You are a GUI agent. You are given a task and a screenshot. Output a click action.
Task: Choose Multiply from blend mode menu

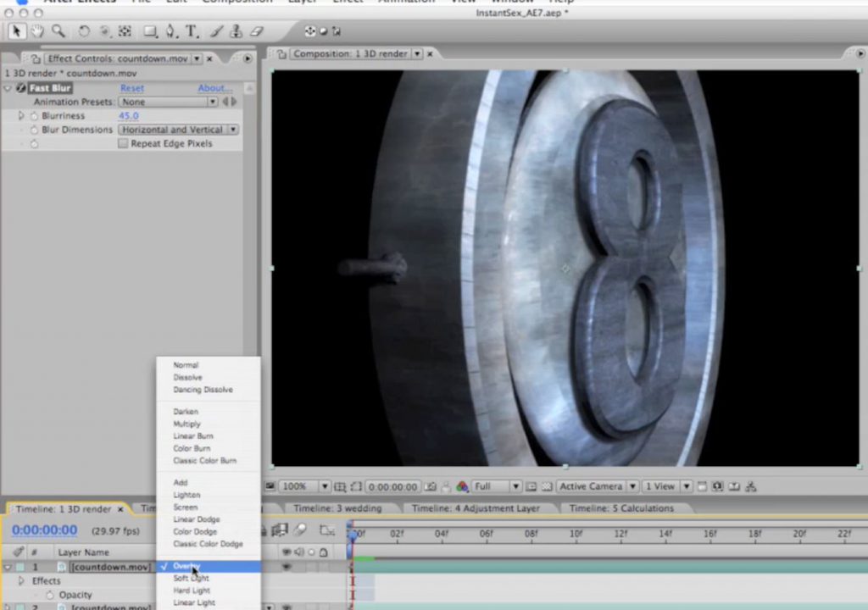[187, 424]
